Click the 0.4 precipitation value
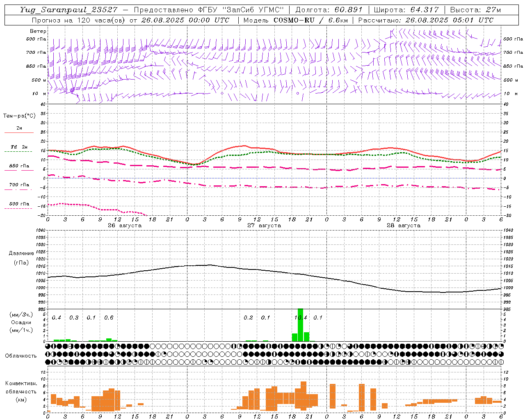The height and width of the screenshot is (420, 525). click(57, 317)
